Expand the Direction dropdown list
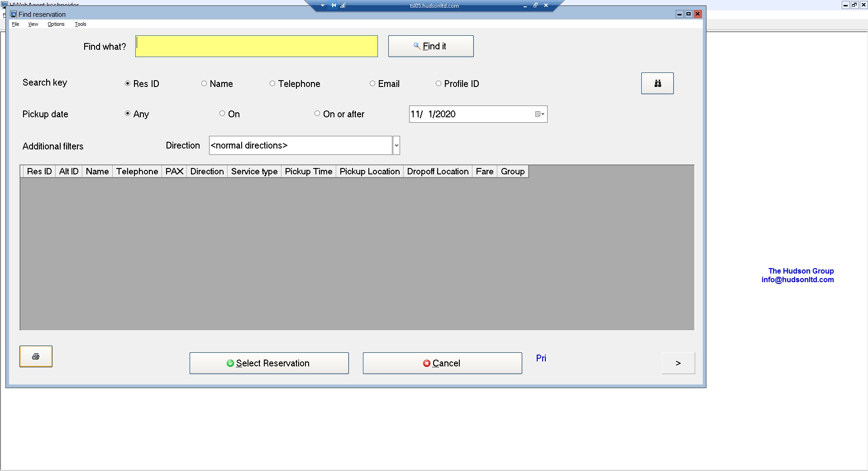The image size is (868, 471). click(396, 145)
